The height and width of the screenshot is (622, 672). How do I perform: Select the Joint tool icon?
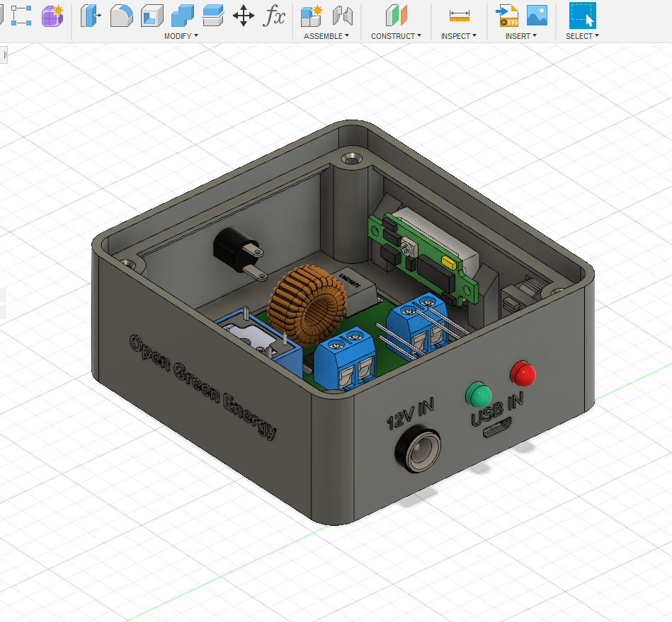[343, 16]
